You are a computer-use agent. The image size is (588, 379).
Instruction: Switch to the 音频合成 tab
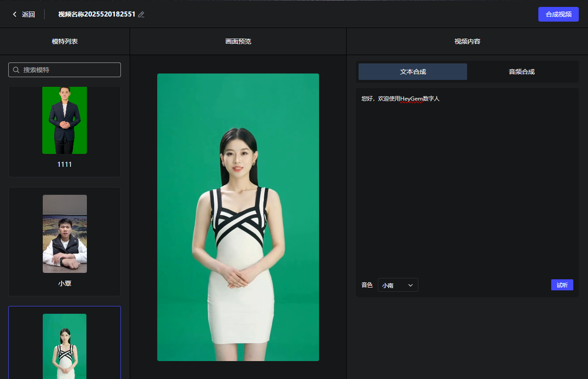[x=522, y=72]
